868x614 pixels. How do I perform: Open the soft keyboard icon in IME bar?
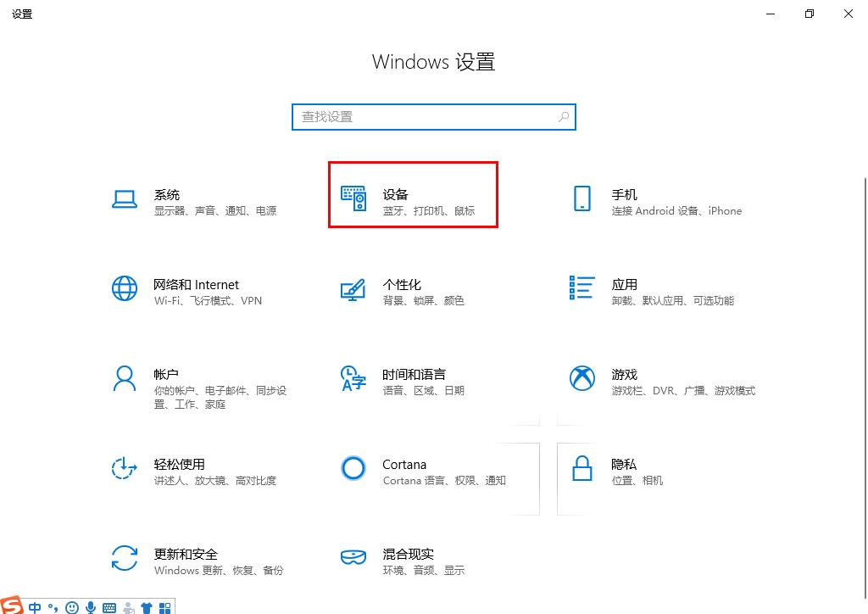tap(109, 608)
